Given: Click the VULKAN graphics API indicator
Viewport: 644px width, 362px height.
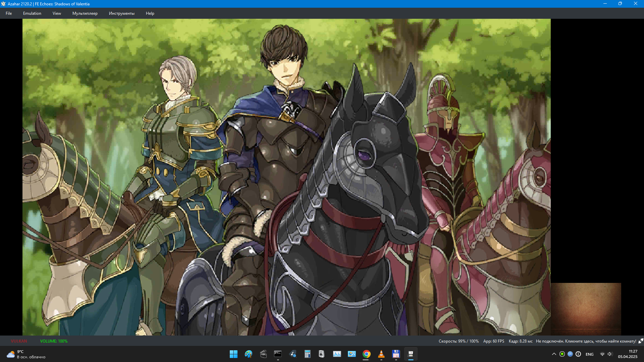Looking at the screenshot, I should click(19, 341).
